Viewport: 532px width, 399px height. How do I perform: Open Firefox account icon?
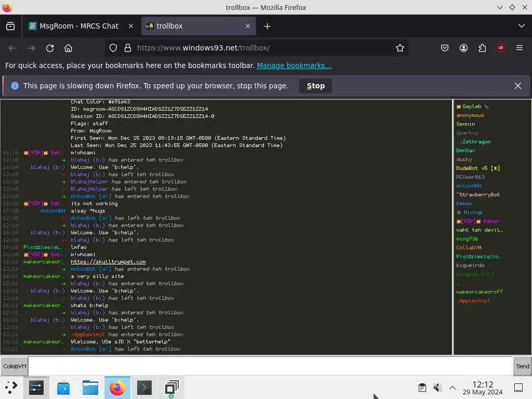[x=463, y=48]
